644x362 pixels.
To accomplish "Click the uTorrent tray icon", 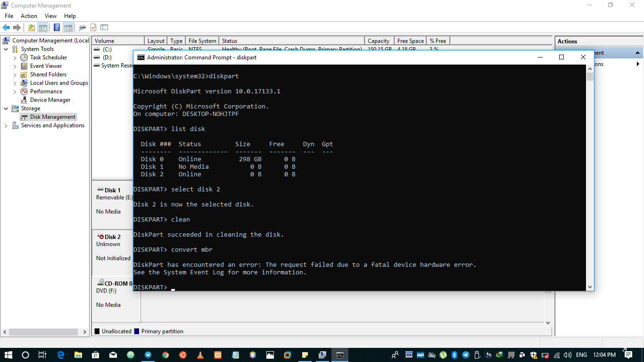I will [443, 355].
